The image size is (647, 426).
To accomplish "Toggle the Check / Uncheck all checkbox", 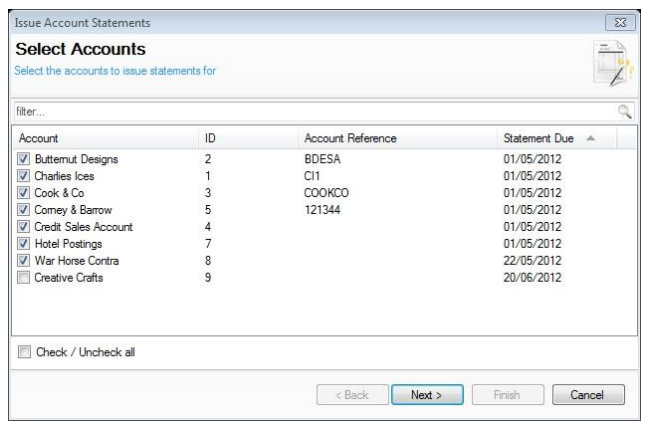I will click(x=24, y=352).
